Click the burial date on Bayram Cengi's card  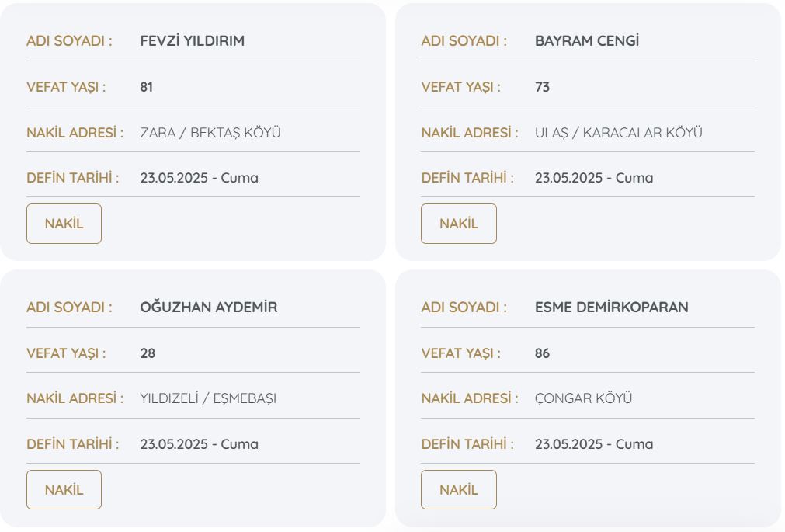click(593, 178)
